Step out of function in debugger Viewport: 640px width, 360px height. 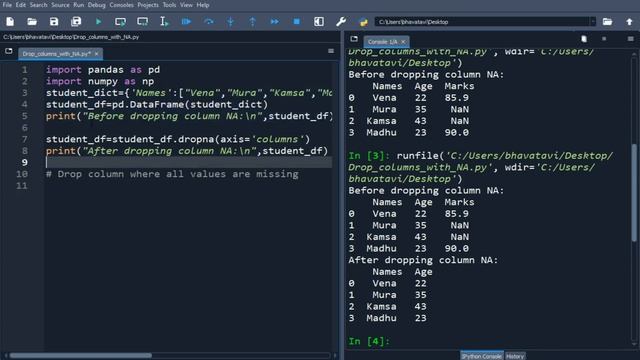point(253,22)
